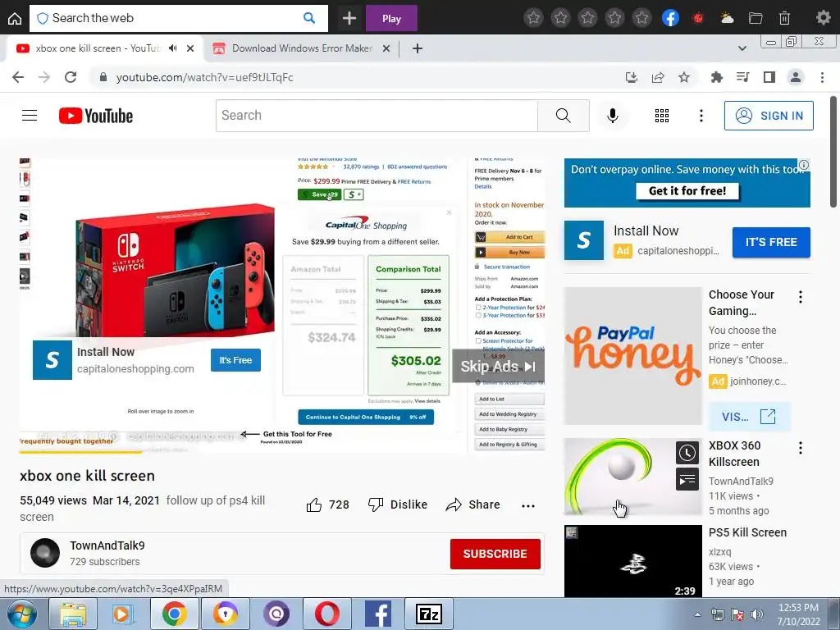Click Skip Ads on the video
This screenshot has height=630, width=840.
[498, 366]
